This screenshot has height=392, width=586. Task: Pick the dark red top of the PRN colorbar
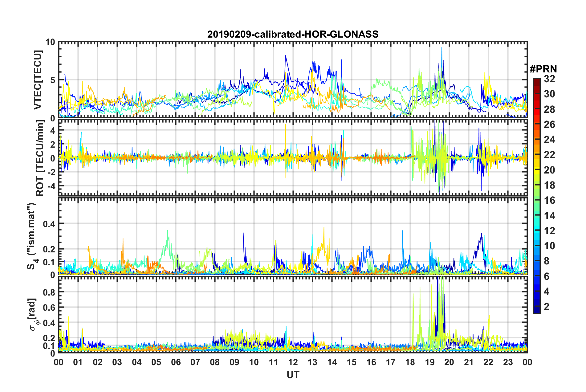[537, 80]
